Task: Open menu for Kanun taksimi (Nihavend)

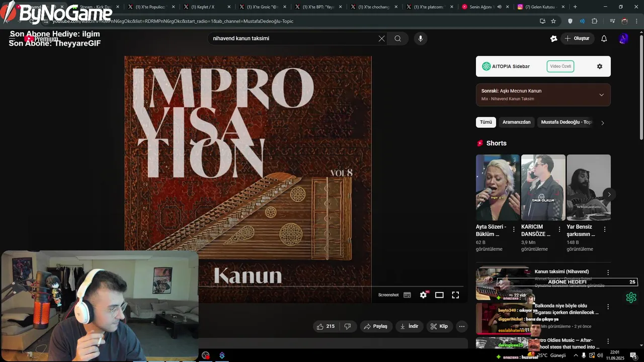Action: 608,273
